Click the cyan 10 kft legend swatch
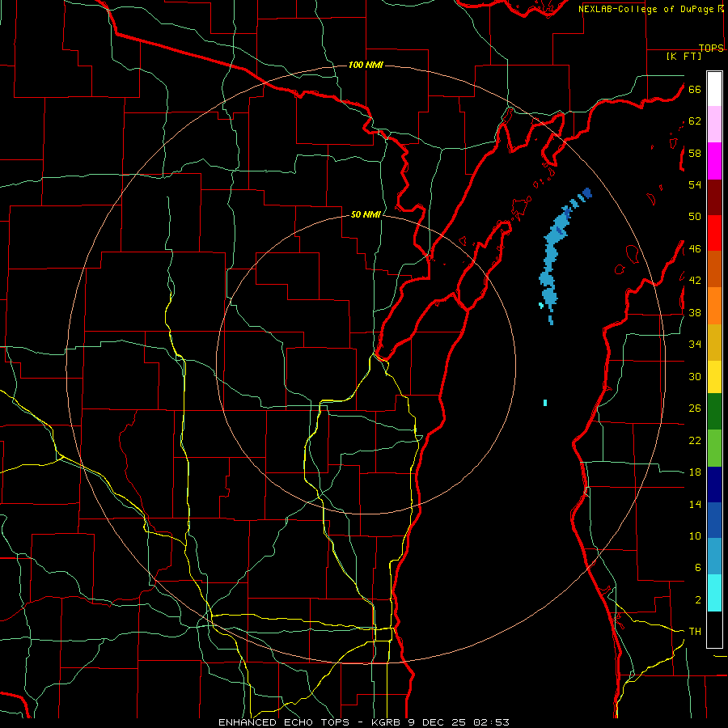 click(714, 593)
